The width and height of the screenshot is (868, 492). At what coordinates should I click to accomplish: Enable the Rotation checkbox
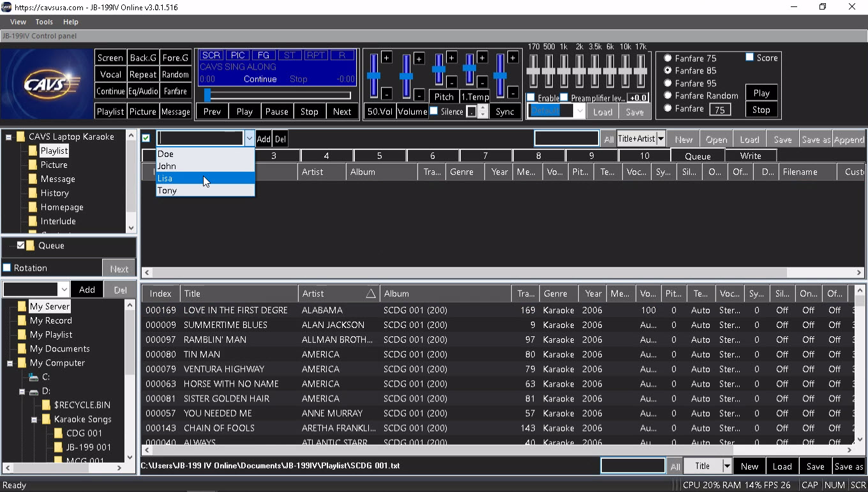click(7, 267)
